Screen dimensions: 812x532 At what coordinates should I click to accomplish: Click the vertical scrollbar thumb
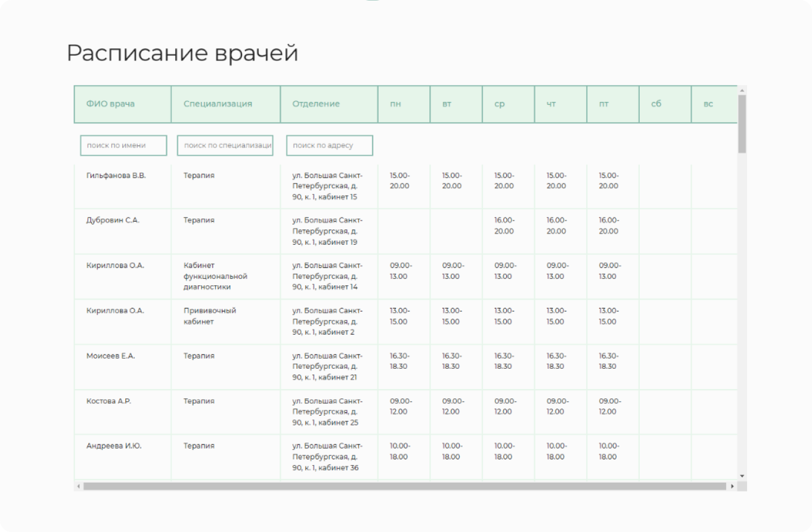coord(742,124)
